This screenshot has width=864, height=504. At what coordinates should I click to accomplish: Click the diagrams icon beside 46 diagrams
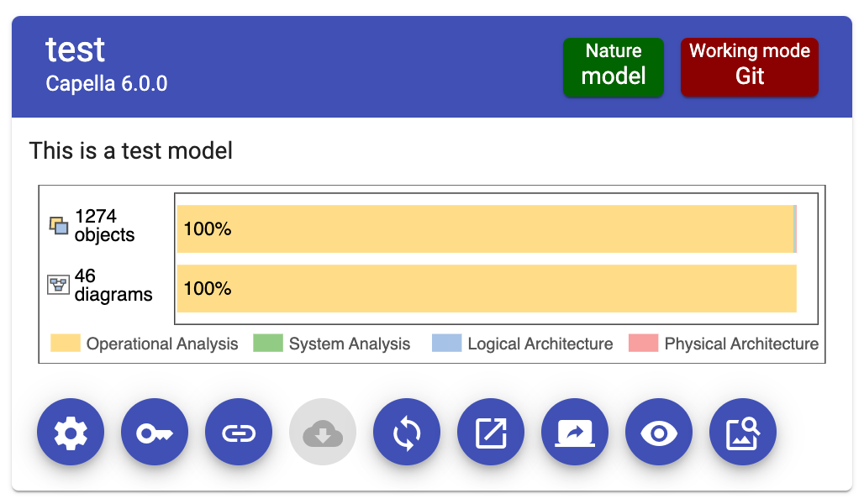click(58, 285)
